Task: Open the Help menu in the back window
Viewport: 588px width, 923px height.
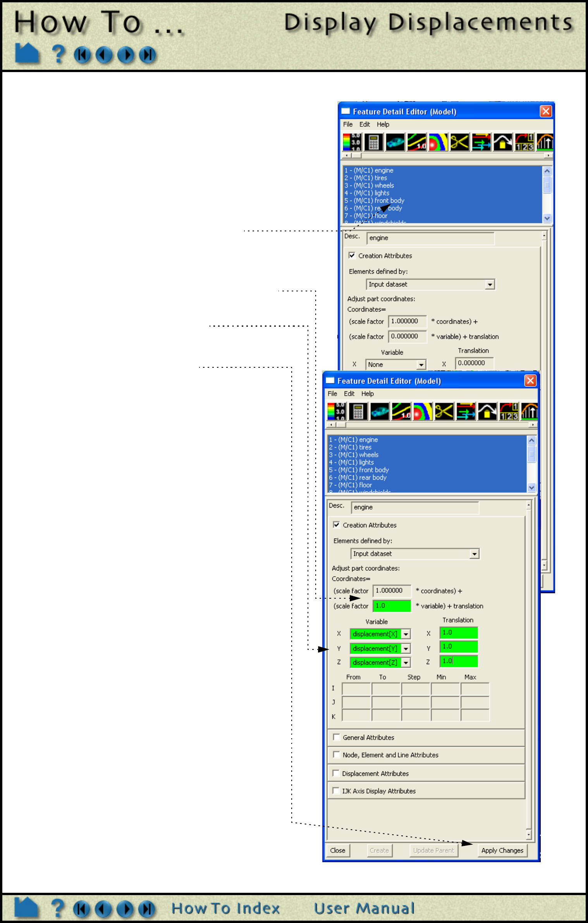Action: (383, 124)
